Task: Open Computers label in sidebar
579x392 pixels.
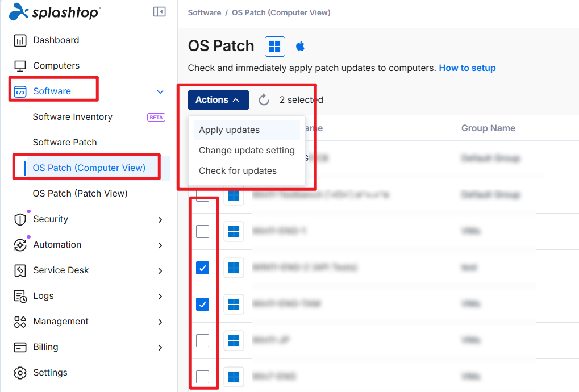Action: click(x=56, y=66)
